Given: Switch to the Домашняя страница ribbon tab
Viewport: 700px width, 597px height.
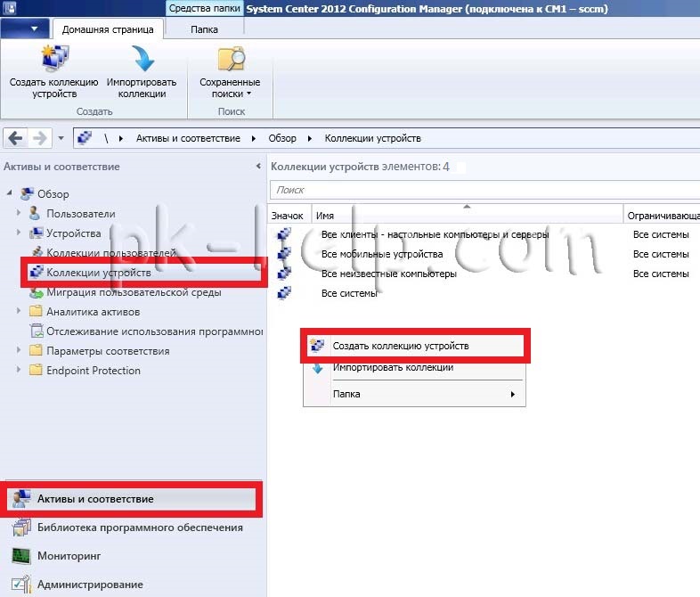Looking at the screenshot, I should coord(108,29).
